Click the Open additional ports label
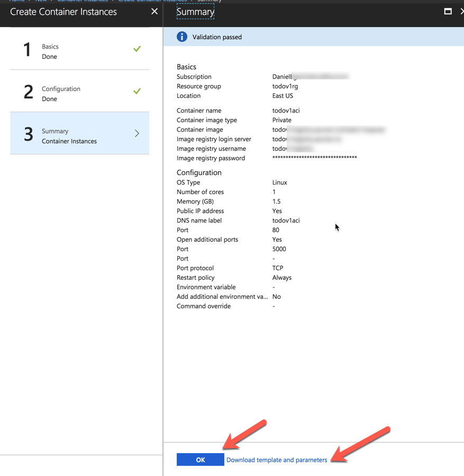The image size is (464, 476). (x=207, y=240)
